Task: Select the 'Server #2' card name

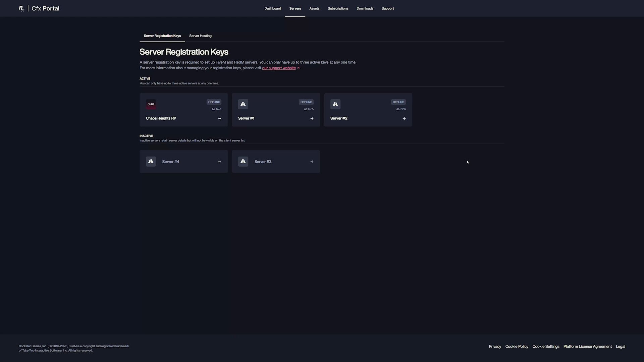Action: pos(339,118)
